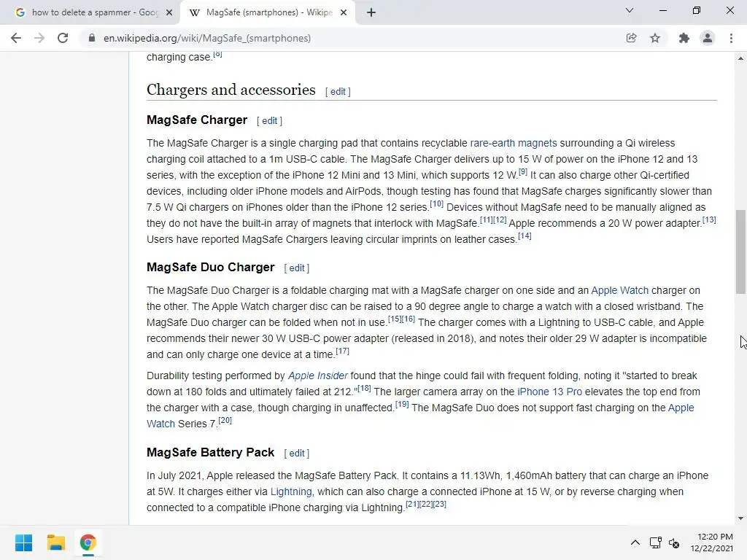Edit the Chargers and accessories section
747x560 pixels.
338,91
